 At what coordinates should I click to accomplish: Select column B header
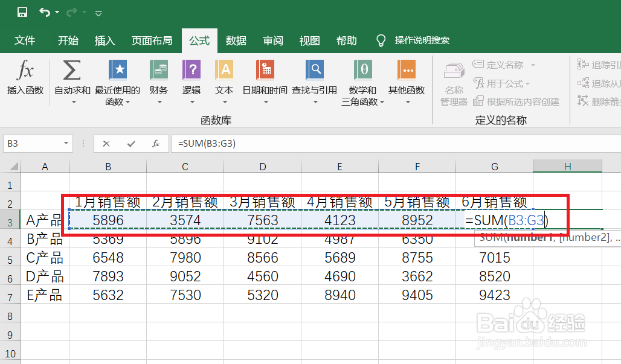(x=108, y=166)
